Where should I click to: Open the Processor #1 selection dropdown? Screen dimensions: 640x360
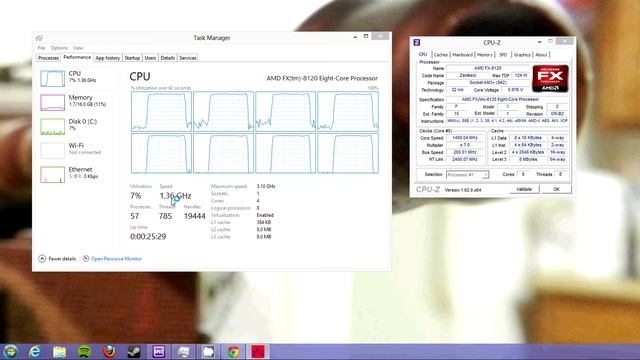[467, 175]
